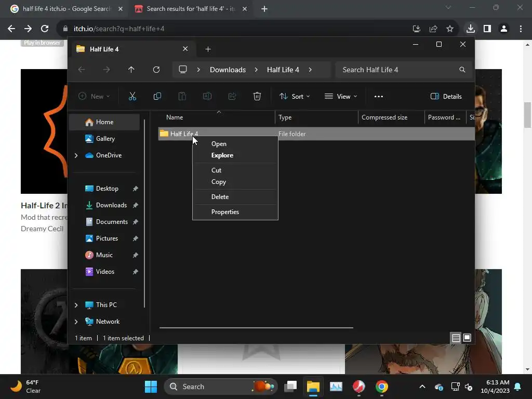Click the chevron before Downloads in breadcrumb
532x399 pixels.
[198, 70]
